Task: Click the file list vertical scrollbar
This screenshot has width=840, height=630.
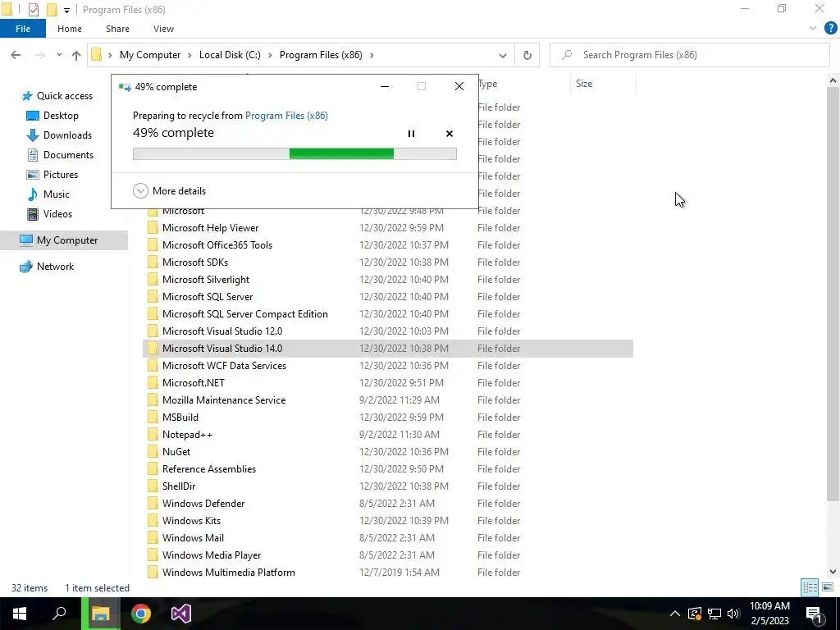Action: pyautogui.click(x=833, y=294)
